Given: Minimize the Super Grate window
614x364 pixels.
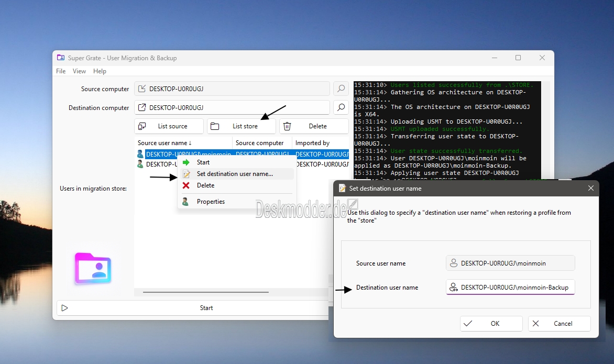Looking at the screenshot, I should pyautogui.click(x=495, y=58).
